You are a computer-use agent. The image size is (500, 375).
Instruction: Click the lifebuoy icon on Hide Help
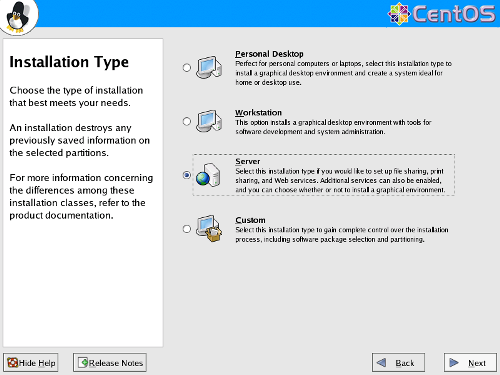pos(12,362)
